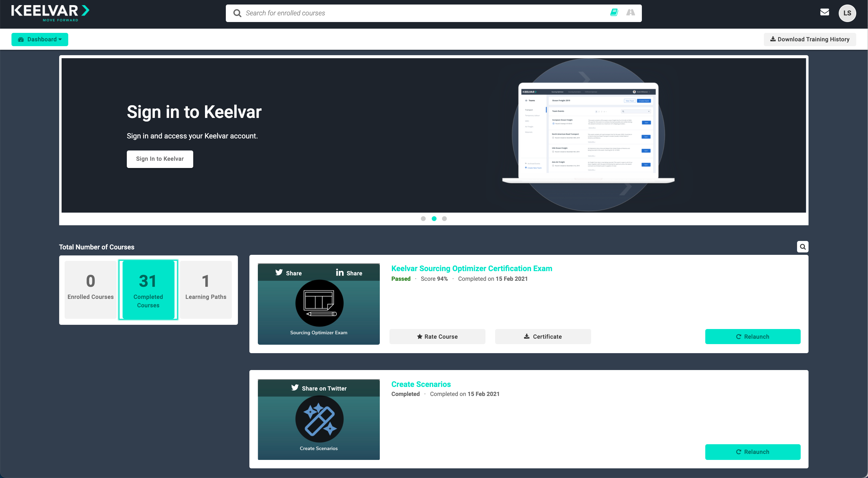
Task: Click the Keelvar logo
Action: click(x=50, y=13)
